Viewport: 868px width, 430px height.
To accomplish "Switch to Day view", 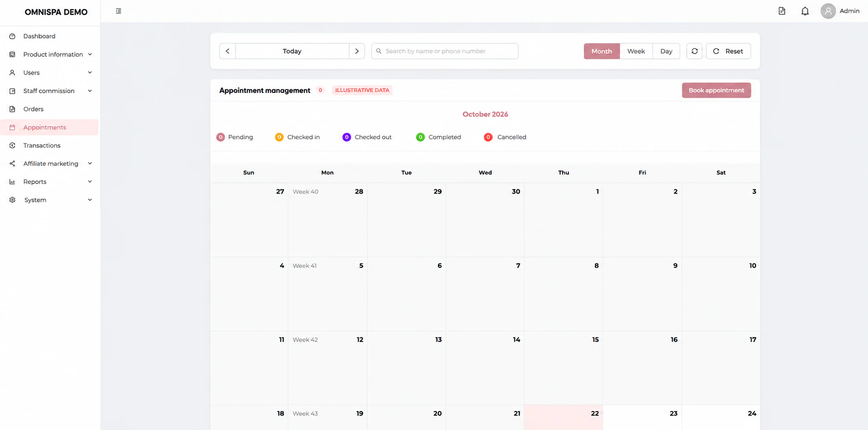I will [666, 51].
